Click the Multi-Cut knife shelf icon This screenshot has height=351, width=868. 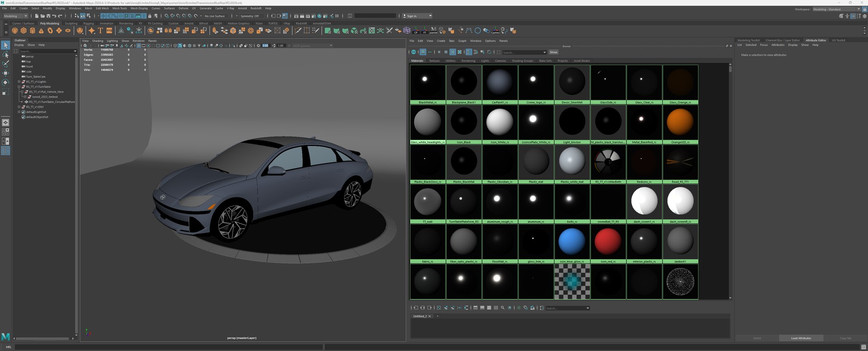pyautogui.click(x=298, y=30)
